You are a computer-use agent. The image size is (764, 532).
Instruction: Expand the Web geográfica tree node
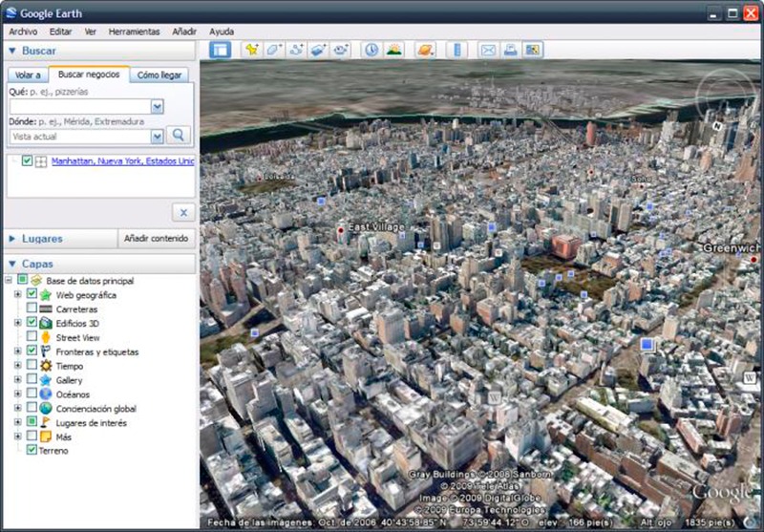(x=17, y=294)
